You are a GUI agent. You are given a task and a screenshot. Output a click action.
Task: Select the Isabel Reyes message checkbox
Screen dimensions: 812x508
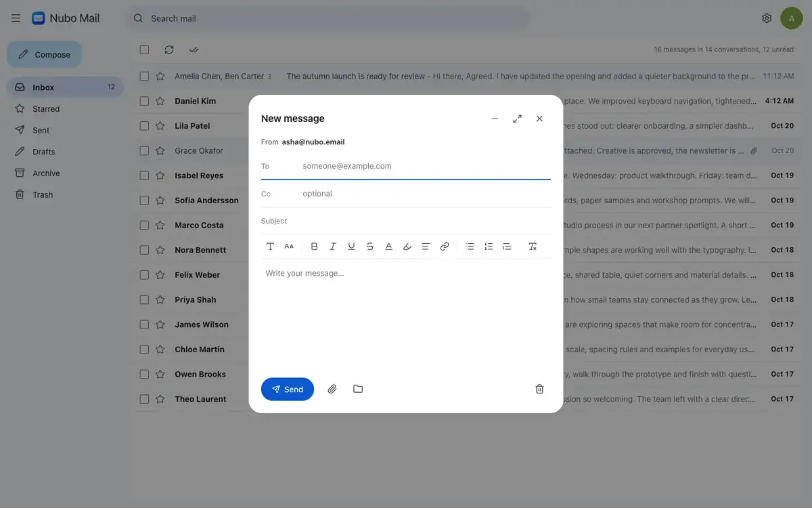click(144, 175)
